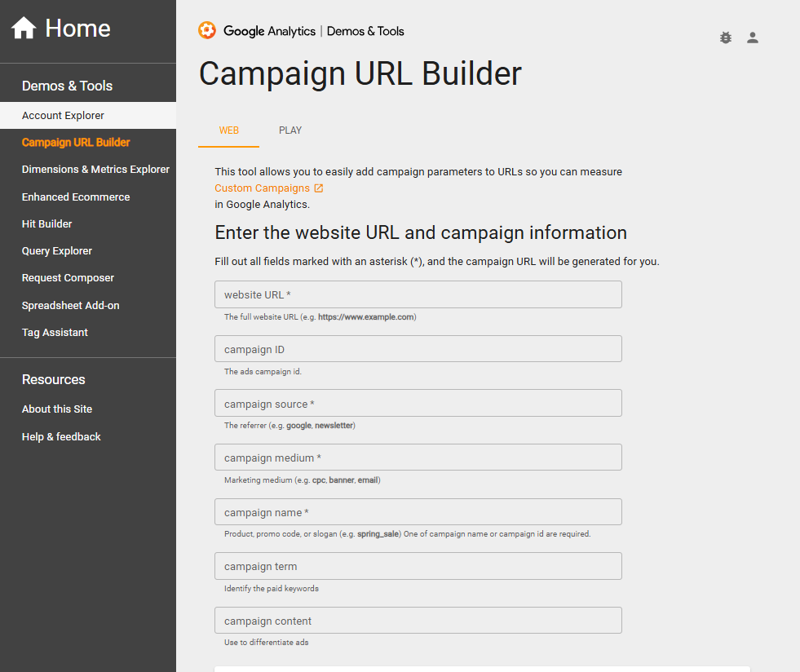Focus the campaign source field
This screenshot has width=800, height=672.
[x=418, y=403]
